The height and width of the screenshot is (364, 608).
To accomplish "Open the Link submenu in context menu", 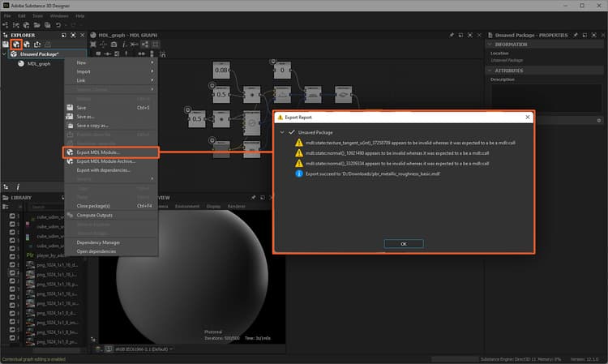I will tap(111, 80).
